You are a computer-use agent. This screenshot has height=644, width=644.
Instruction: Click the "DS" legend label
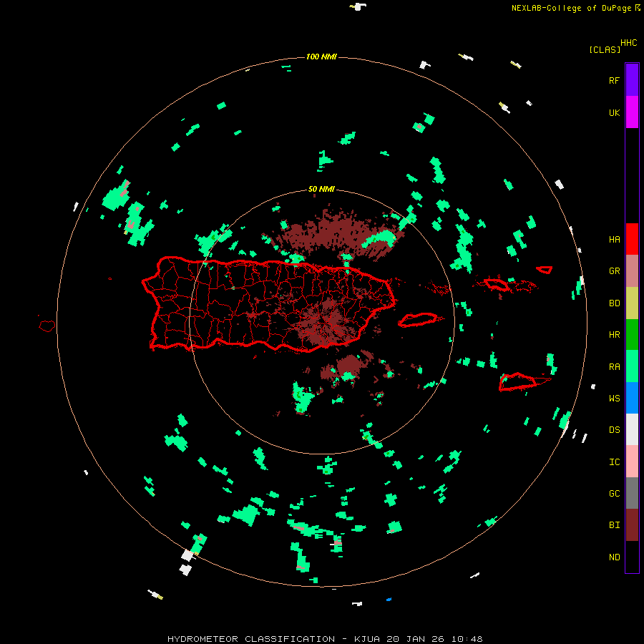[614, 429]
